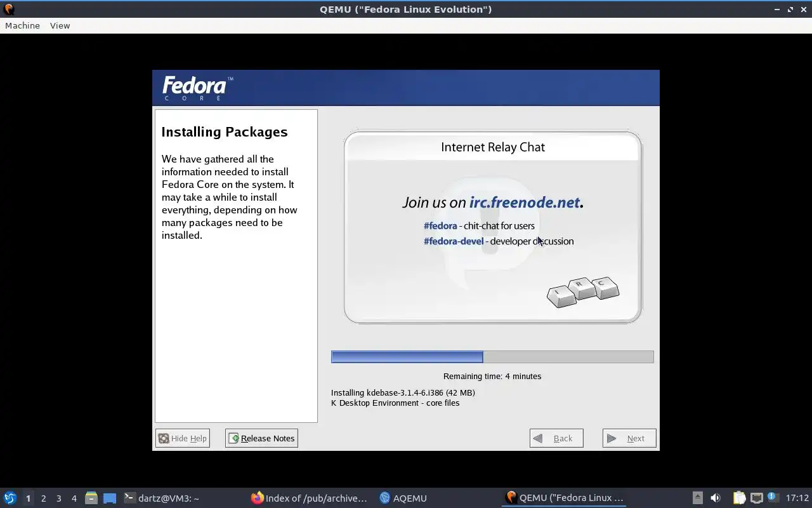Click the Next button
Screen dimensions: 812x508
[x=629, y=438]
